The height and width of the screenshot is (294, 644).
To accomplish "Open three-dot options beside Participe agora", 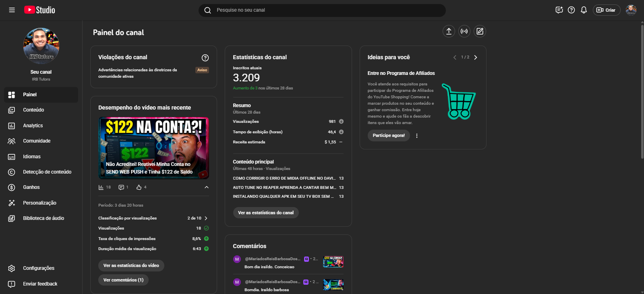I will pos(417,136).
